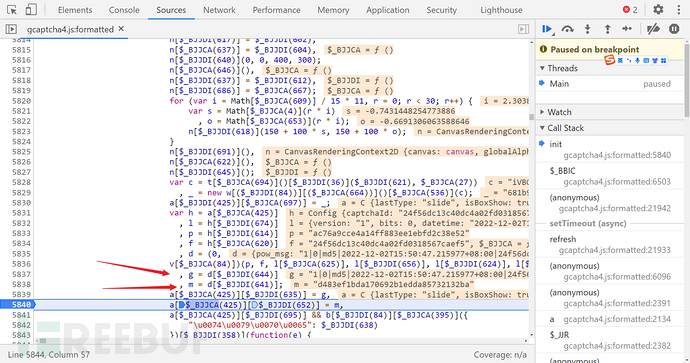The height and width of the screenshot is (363, 690).
Task: Step into next function call
Action: click(587, 29)
